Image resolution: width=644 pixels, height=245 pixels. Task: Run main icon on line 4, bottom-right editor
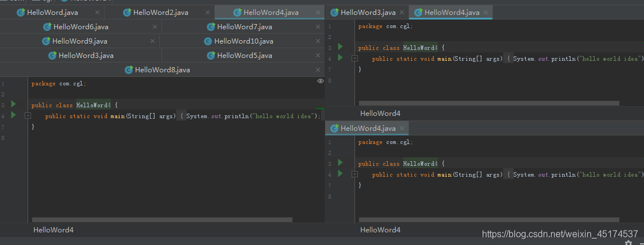[x=340, y=173]
